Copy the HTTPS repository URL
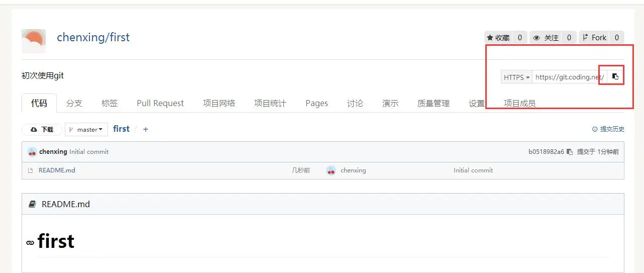The height and width of the screenshot is (273, 644). (x=615, y=77)
